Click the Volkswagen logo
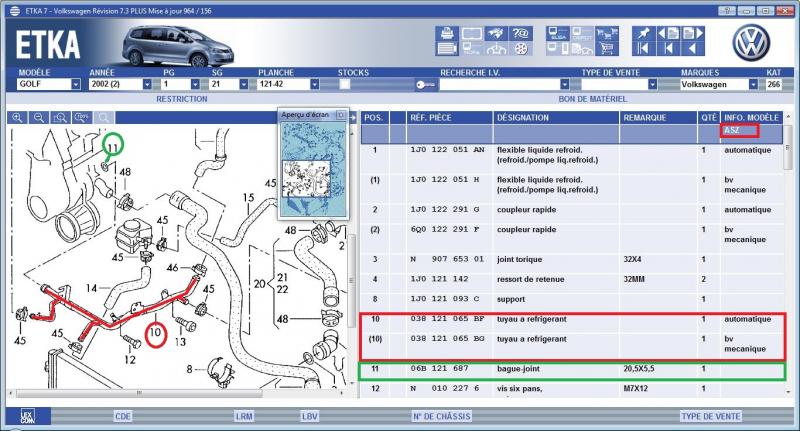 751,43
